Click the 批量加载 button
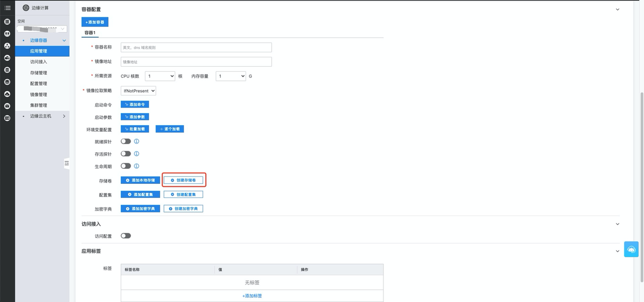This screenshot has width=644, height=302. [x=135, y=129]
